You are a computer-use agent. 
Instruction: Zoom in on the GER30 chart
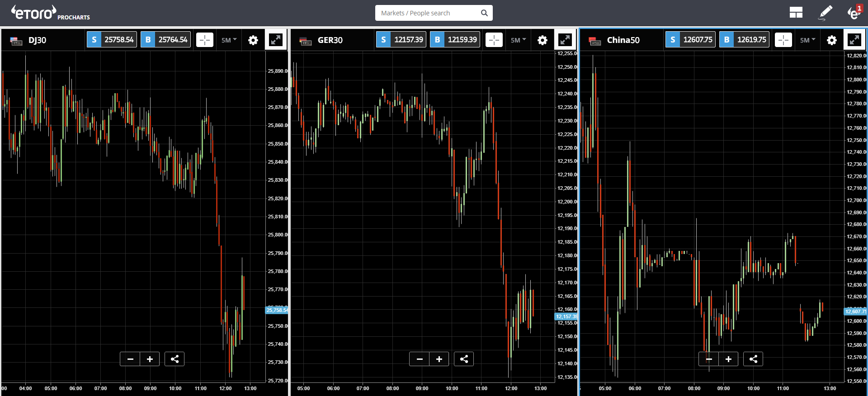coord(439,359)
